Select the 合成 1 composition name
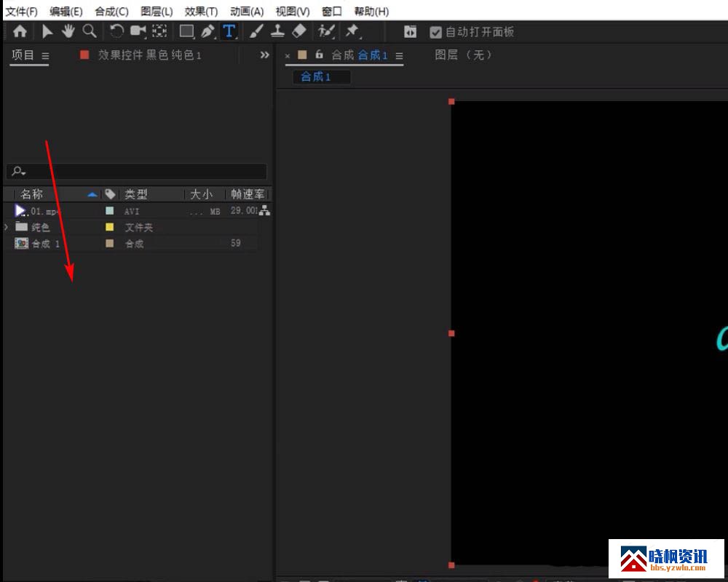This screenshot has height=582, width=728. (x=45, y=244)
